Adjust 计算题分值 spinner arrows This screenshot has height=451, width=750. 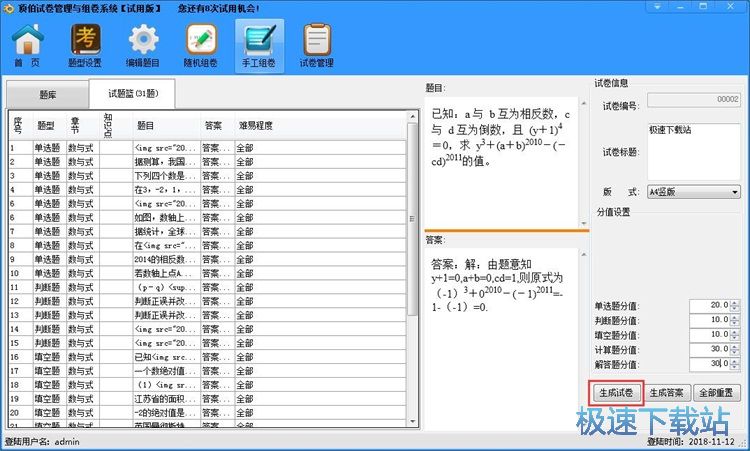pos(735,349)
